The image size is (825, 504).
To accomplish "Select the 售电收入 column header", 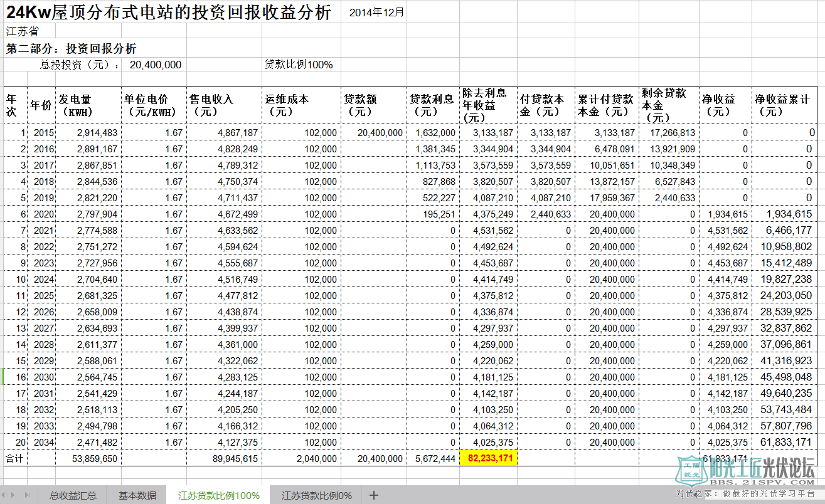I will click(224, 105).
